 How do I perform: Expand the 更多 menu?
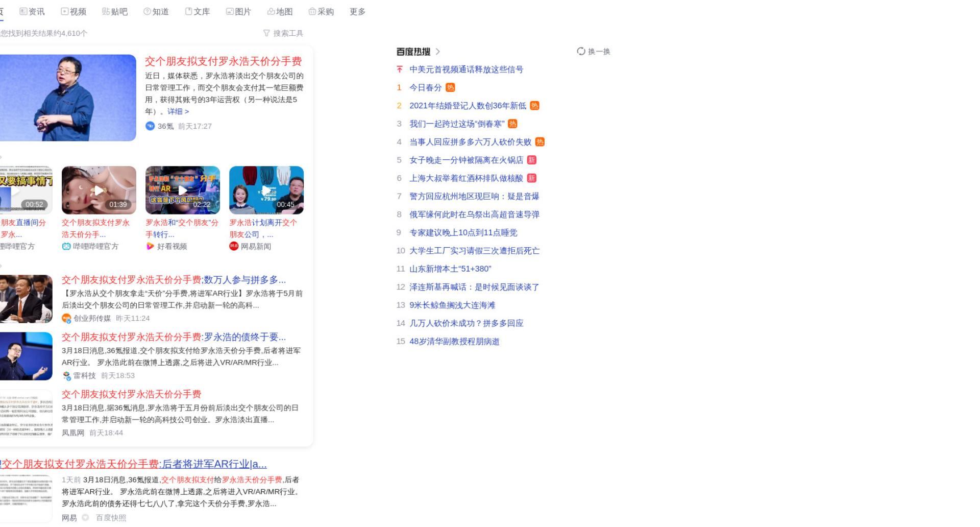coord(357,11)
